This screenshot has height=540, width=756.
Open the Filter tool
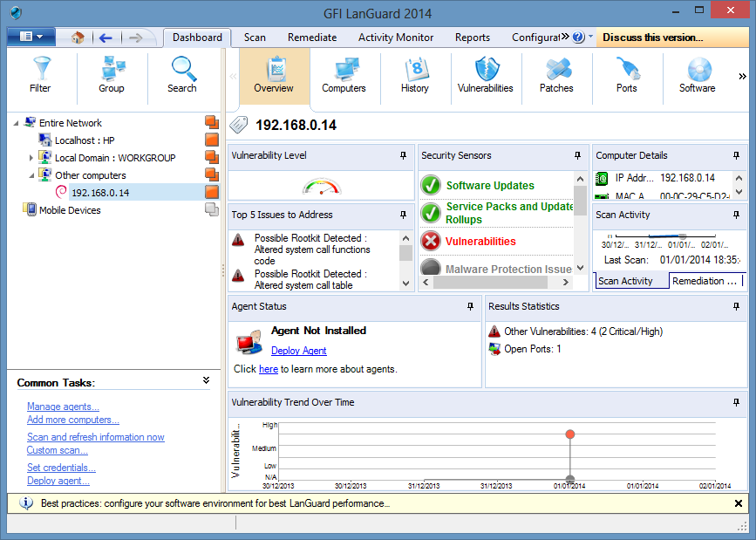40,75
